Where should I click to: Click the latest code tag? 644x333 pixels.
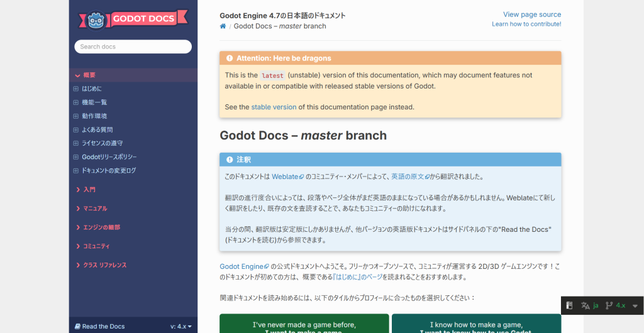(x=272, y=75)
